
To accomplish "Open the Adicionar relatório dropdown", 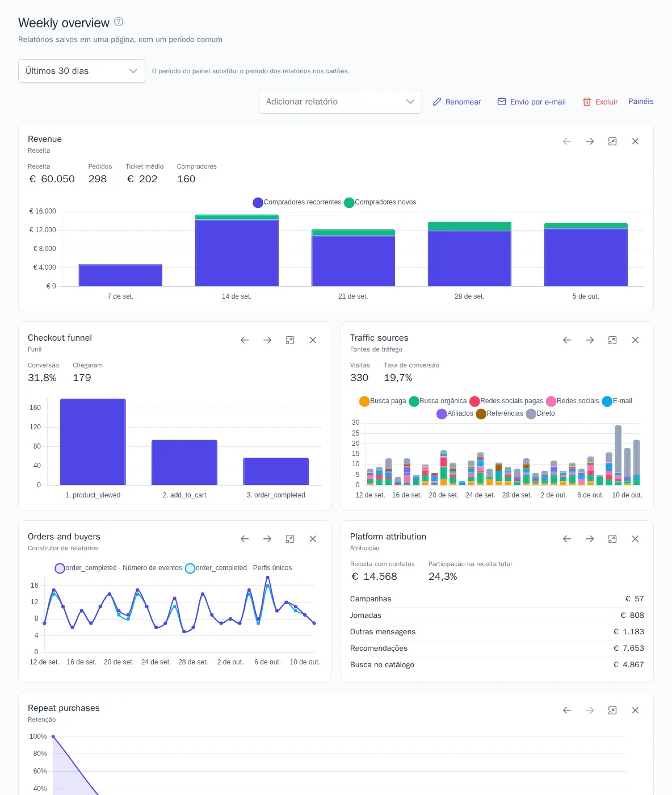I will click(x=341, y=102).
